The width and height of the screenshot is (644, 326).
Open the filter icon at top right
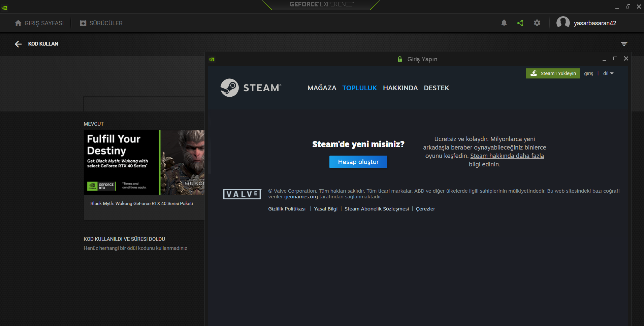click(x=624, y=44)
